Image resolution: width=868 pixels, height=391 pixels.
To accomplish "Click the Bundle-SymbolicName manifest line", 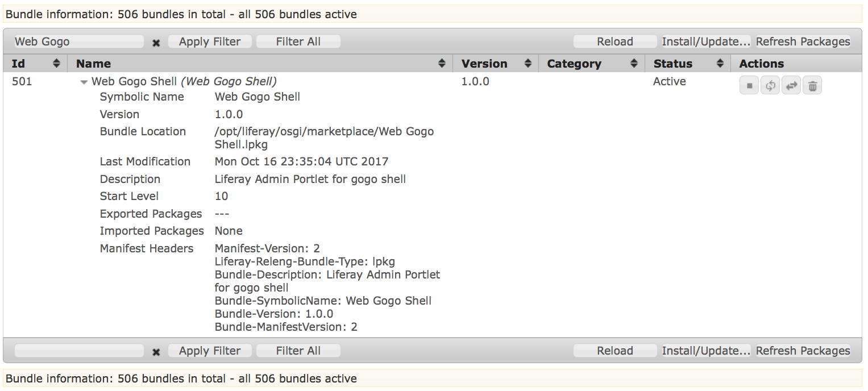I will pyautogui.click(x=323, y=301).
